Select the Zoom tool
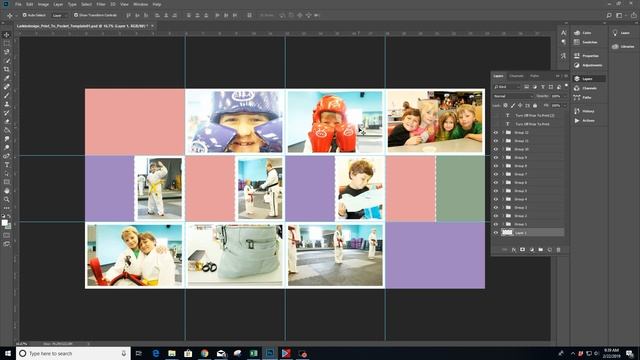This screenshot has height=360, width=640. [x=7, y=200]
